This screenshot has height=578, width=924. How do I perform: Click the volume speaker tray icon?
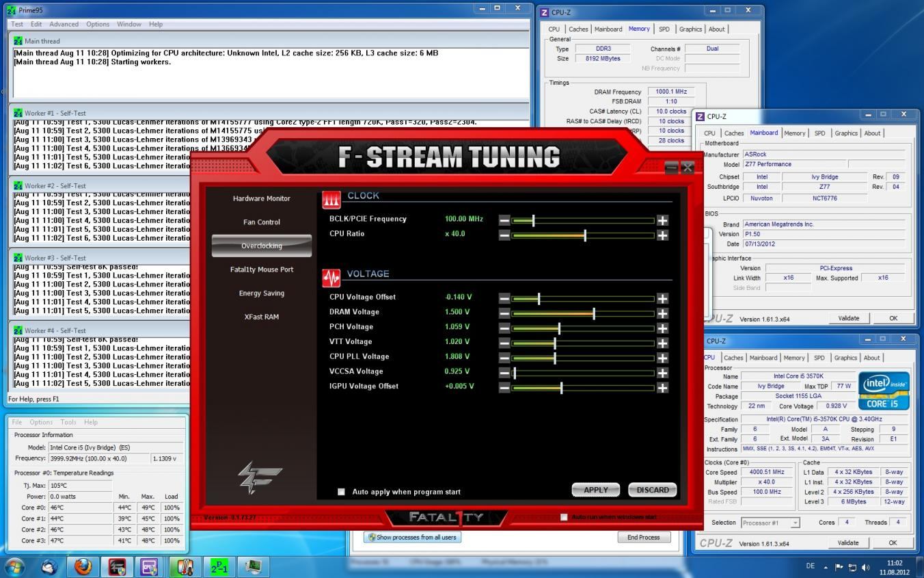point(866,567)
